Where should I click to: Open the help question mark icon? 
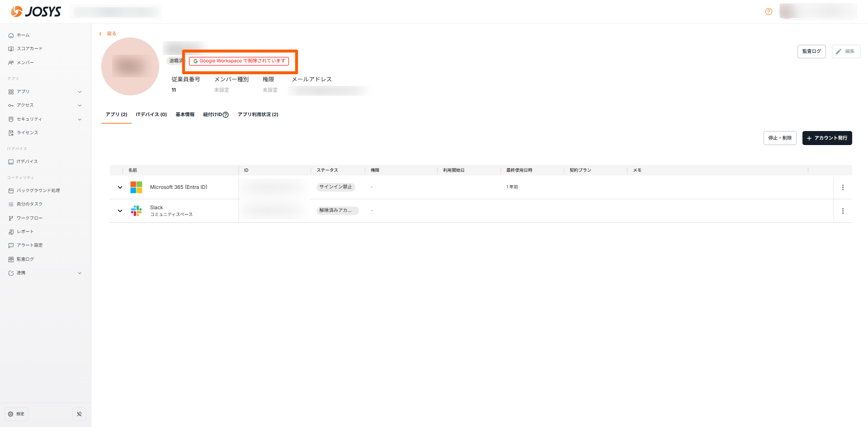pos(769,12)
